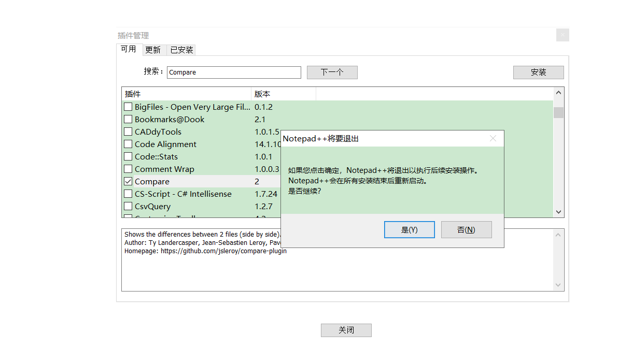The width and height of the screenshot is (633, 364).
Task: Click No (否) to cancel
Action: tap(466, 229)
